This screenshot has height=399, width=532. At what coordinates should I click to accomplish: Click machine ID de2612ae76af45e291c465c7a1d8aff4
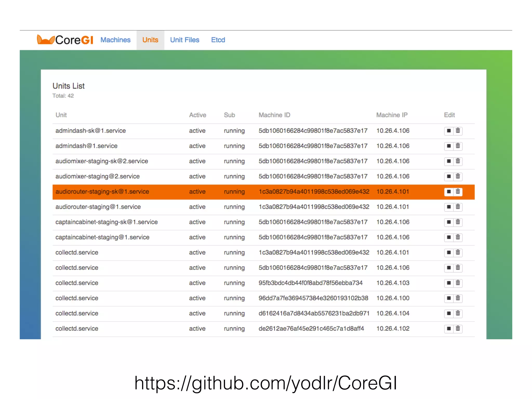coord(311,329)
